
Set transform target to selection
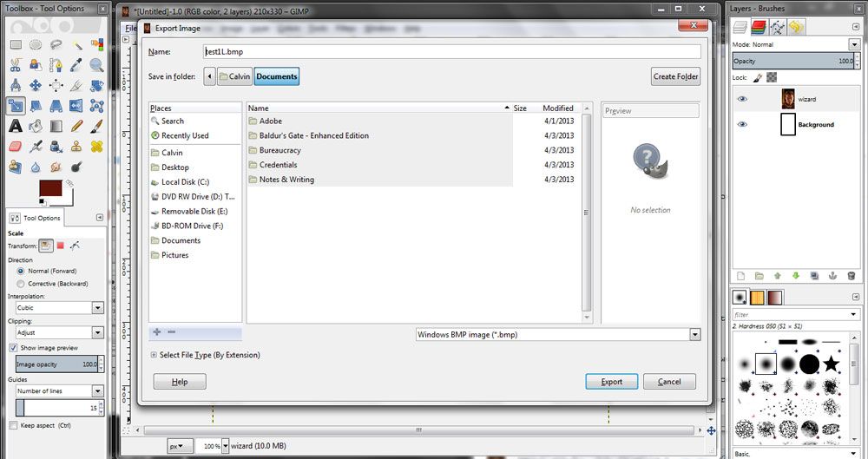61,246
